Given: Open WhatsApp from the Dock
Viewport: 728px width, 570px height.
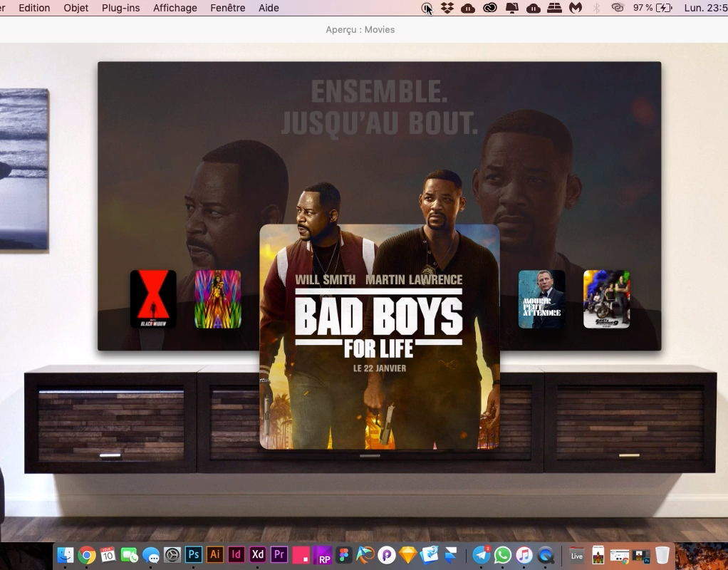Looking at the screenshot, I should pos(503,554).
